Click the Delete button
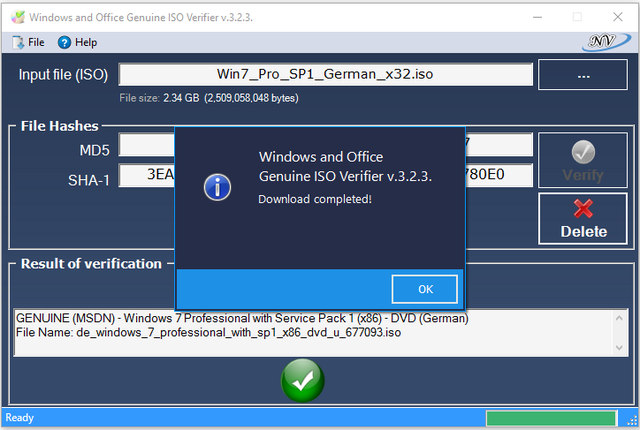The height and width of the screenshot is (430, 640). point(583,219)
